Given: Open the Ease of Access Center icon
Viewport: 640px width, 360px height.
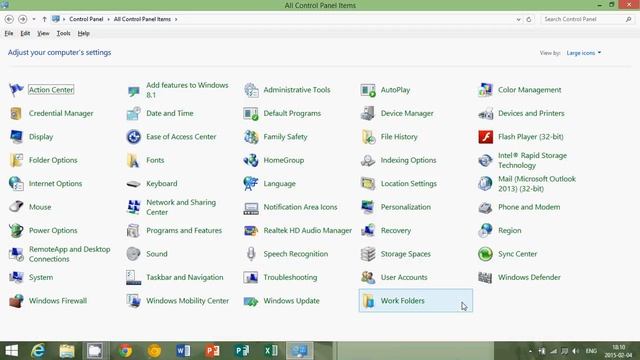Looking at the screenshot, I should (x=133, y=137).
